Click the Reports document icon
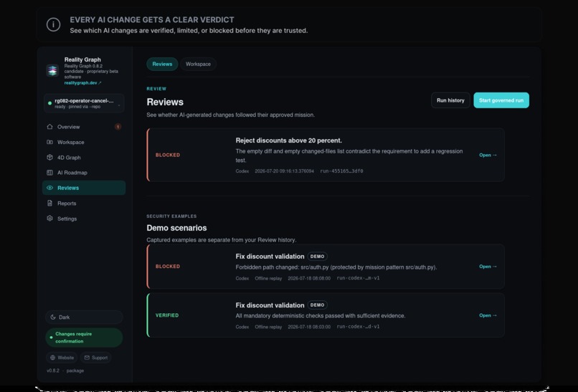Image resolution: width=578 pixels, height=392 pixels. point(49,203)
